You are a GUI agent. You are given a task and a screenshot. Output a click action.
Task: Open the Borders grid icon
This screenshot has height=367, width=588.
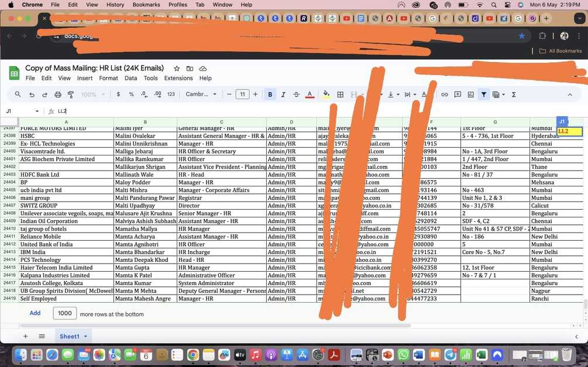click(x=340, y=95)
